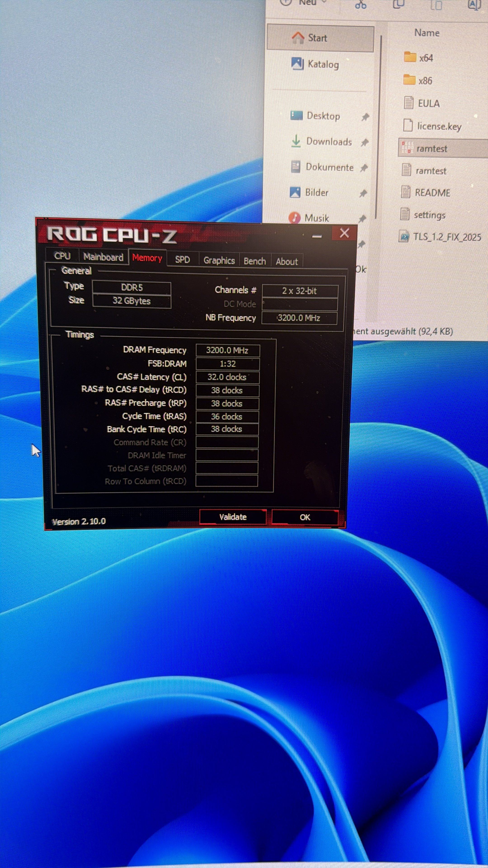Go to Dokumente folder

coord(329,167)
